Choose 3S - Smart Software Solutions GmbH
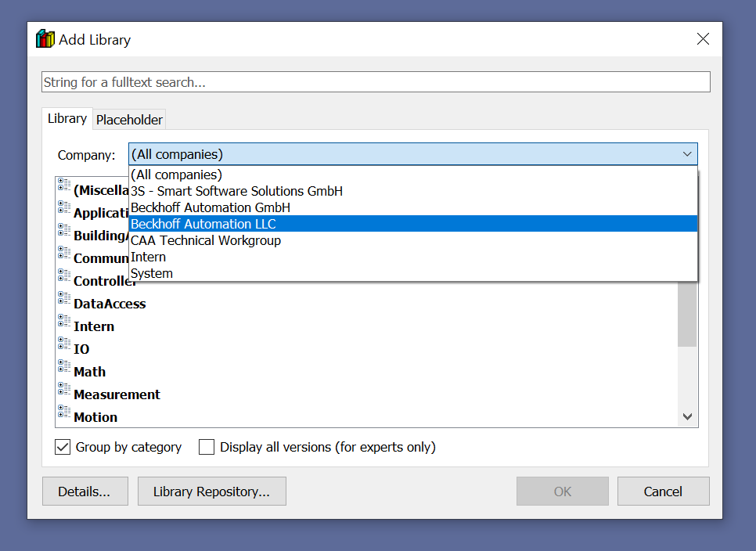Image resolution: width=756 pixels, height=551 pixels. click(x=413, y=191)
